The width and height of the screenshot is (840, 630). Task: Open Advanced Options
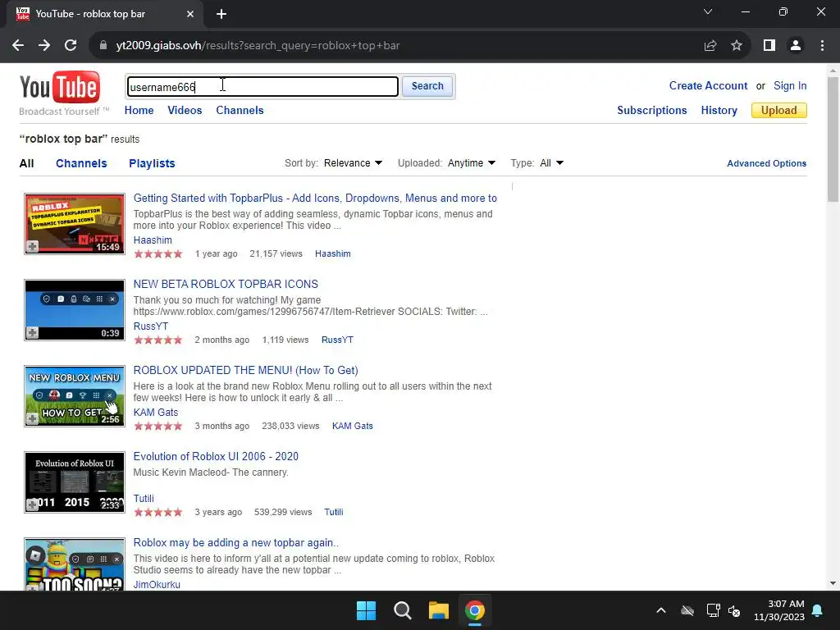[x=767, y=163]
